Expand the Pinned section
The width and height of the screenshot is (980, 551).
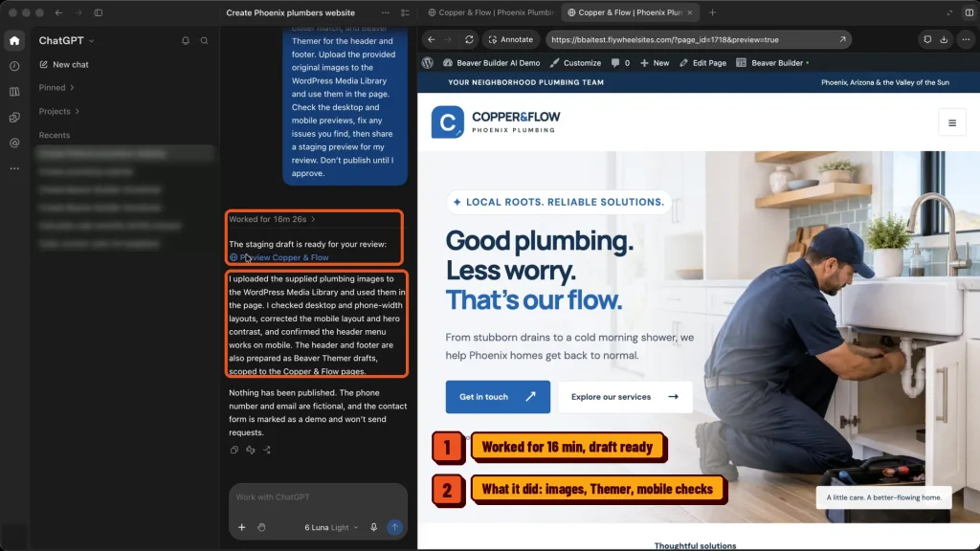click(56, 87)
